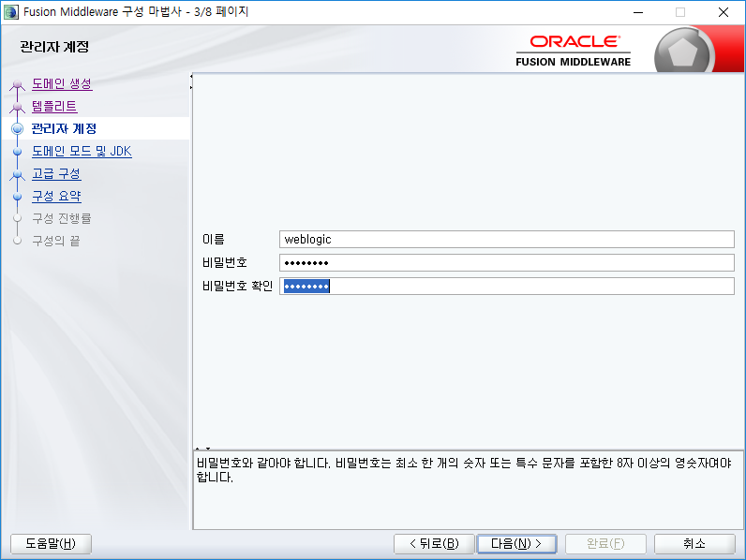Proceed with 다음(N) > button
Image resolution: width=746 pixels, height=560 pixels.
click(516, 544)
